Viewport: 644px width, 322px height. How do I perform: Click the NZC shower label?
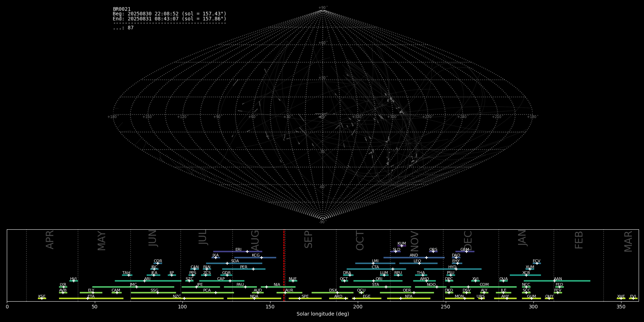(177, 297)
